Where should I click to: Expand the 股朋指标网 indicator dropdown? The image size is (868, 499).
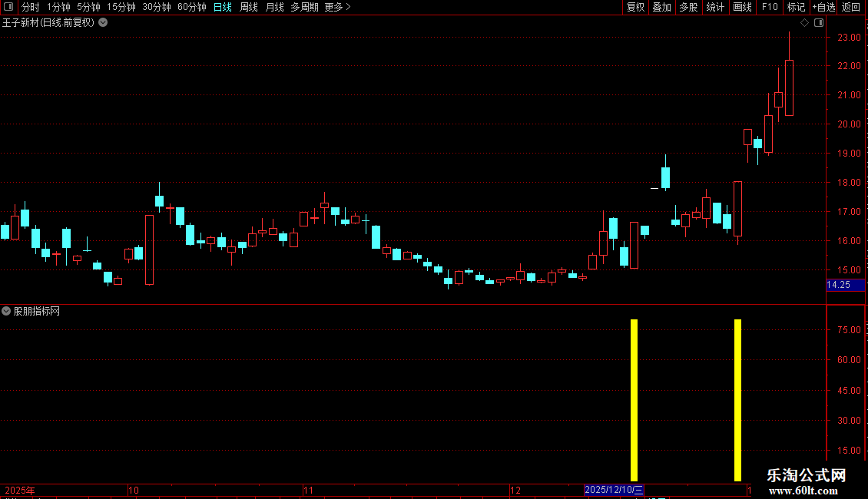(6, 312)
